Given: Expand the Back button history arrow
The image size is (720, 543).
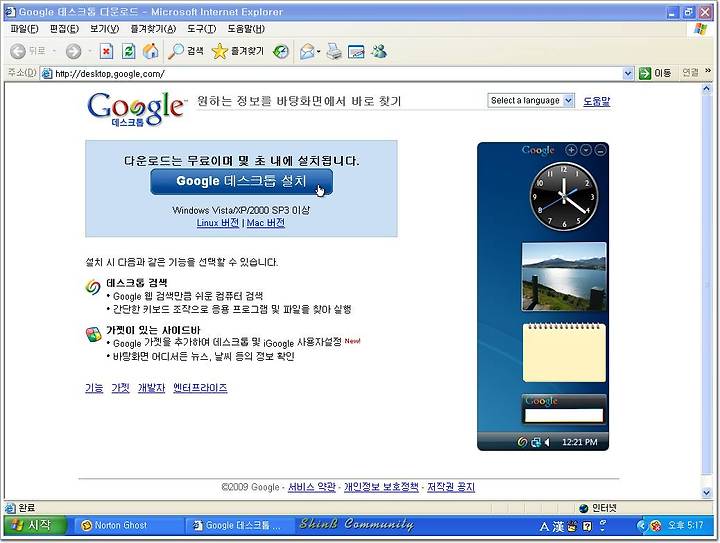Looking at the screenshot, I should pyautogui.click(x=54, y=51).
